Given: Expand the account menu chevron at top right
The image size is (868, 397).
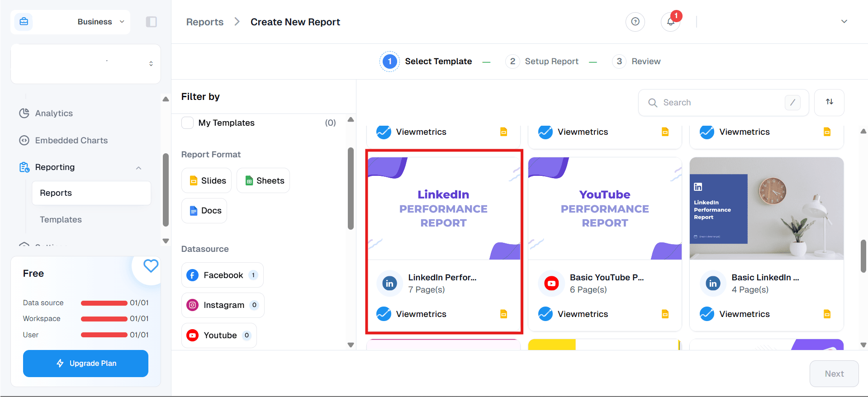Looking at the screenshot, I should point(844,22).
